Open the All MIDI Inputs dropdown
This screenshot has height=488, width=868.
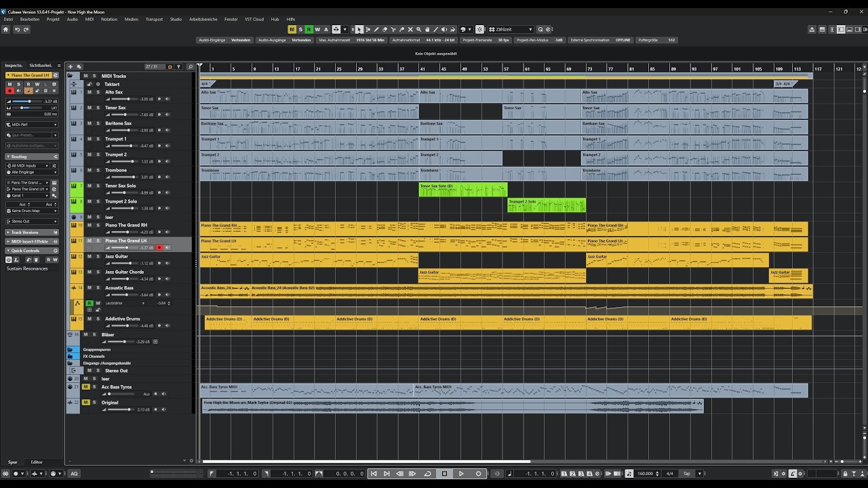coord(28,165)
